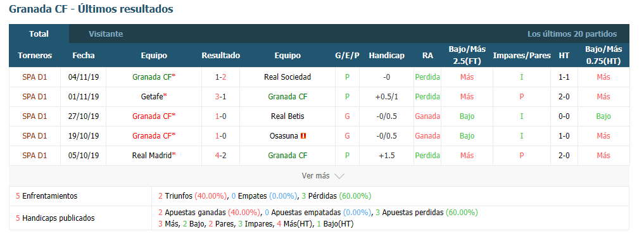Open the 4-2 result of Real Madrid match
The width and height of the screenshot is (644, 236).
click(220, 156)
